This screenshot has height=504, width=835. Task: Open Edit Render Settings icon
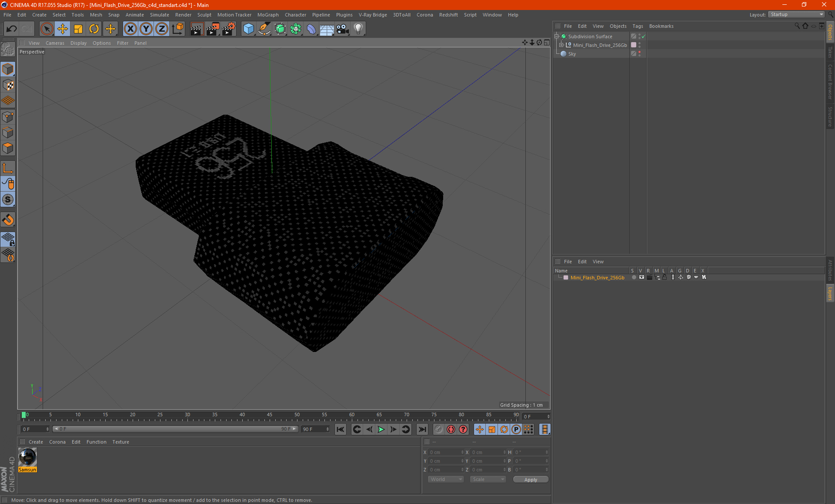point(229,29)
